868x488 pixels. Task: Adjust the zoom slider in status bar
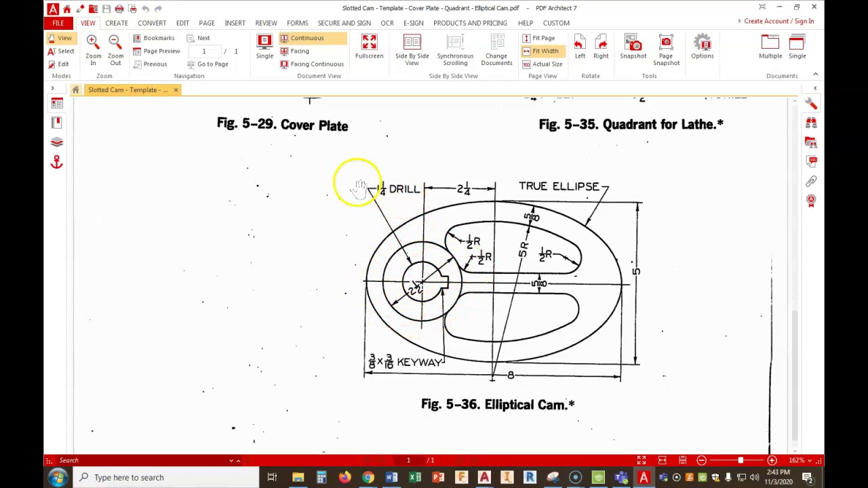click(740, 460)
